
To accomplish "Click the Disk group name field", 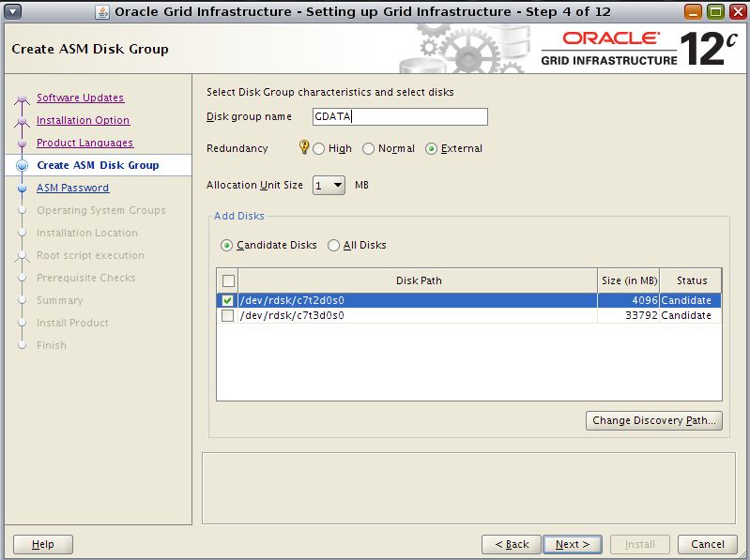I will coord(401,116).
